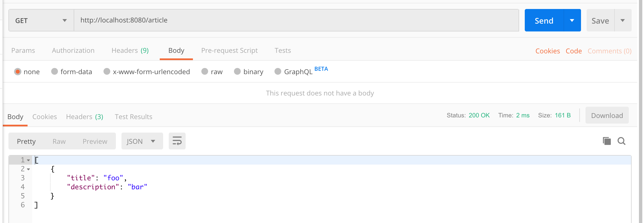Screen dimensions: 644x223
Task: Collapse JSON array at line 1
Action: coord(28,160)
